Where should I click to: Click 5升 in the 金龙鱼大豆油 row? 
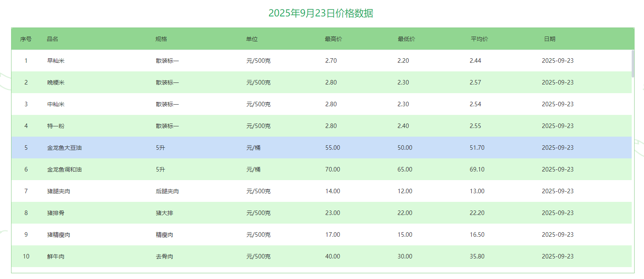pos(160,148)
